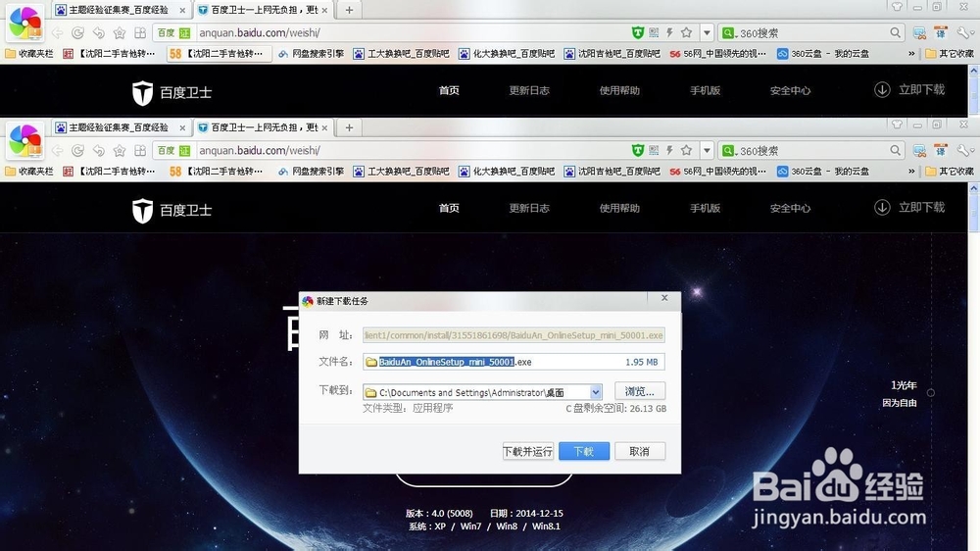Open new-tab grid icon in lower toolbar

[140, 151]
